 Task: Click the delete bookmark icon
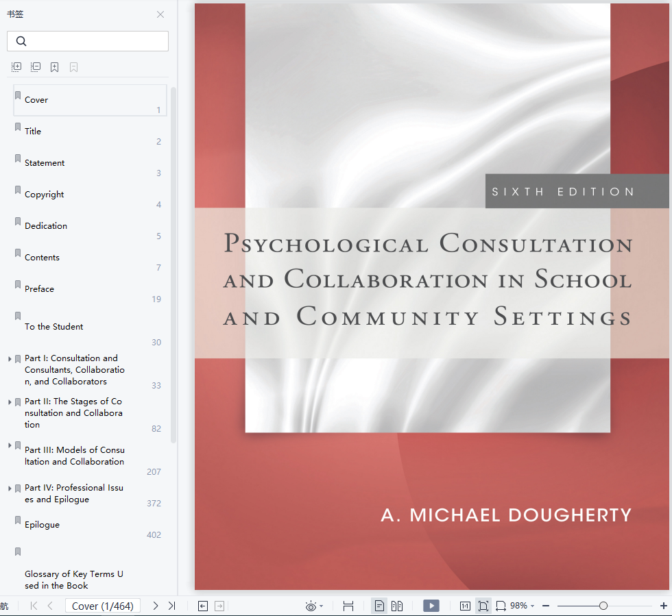pos(74,67)
